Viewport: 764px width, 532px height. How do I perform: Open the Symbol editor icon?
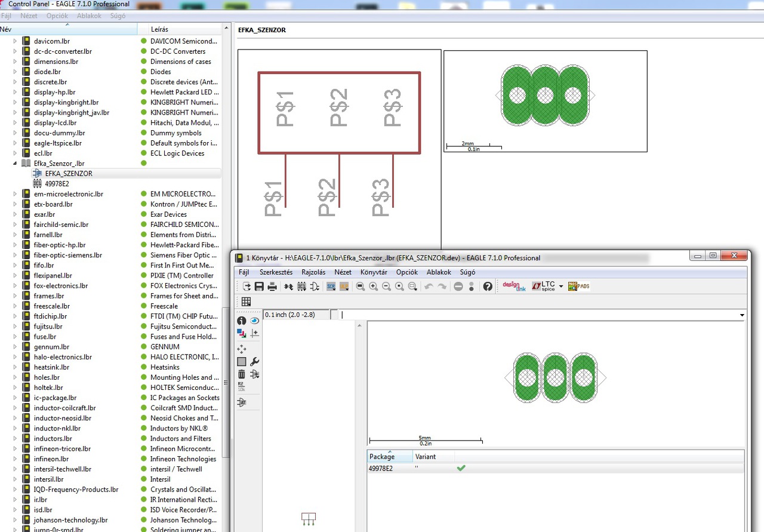point(314,287)
